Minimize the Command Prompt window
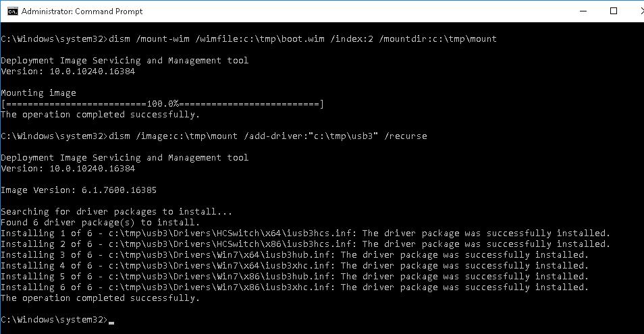Viewport: 644px width, 334px height. [x=581, y=11]
